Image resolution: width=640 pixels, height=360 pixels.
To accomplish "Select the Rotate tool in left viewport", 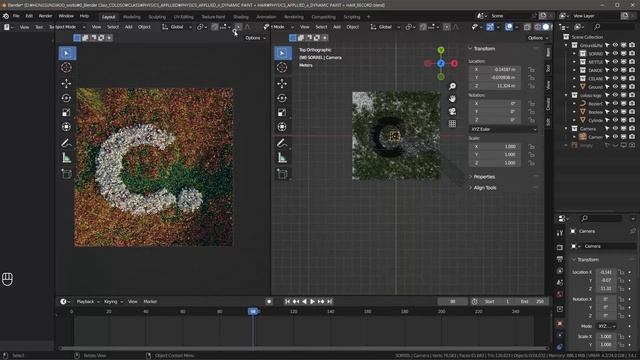I will click(x=67, y=98).
